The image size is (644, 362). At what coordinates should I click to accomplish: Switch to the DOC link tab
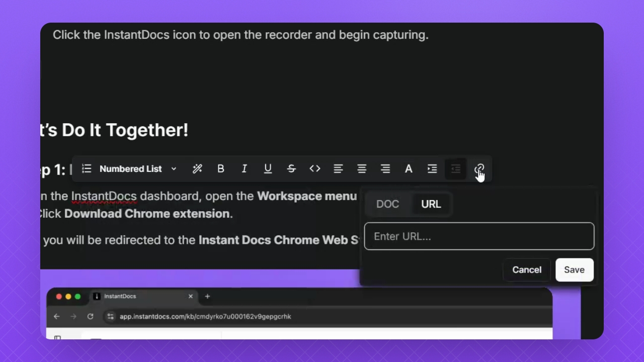coord(387,204)
